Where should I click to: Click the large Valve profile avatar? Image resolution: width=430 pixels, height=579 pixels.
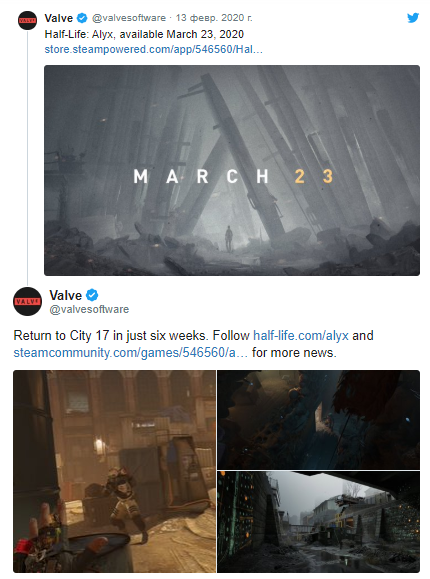[27, 301]
